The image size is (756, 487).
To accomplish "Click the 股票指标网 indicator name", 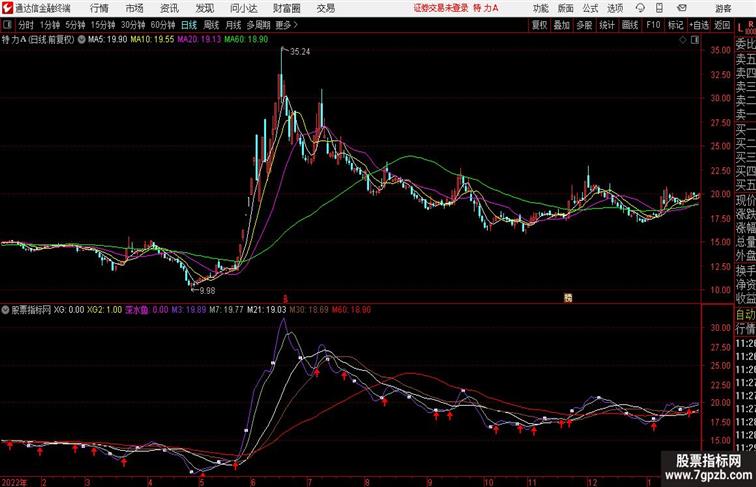I will tap(31, 310).
